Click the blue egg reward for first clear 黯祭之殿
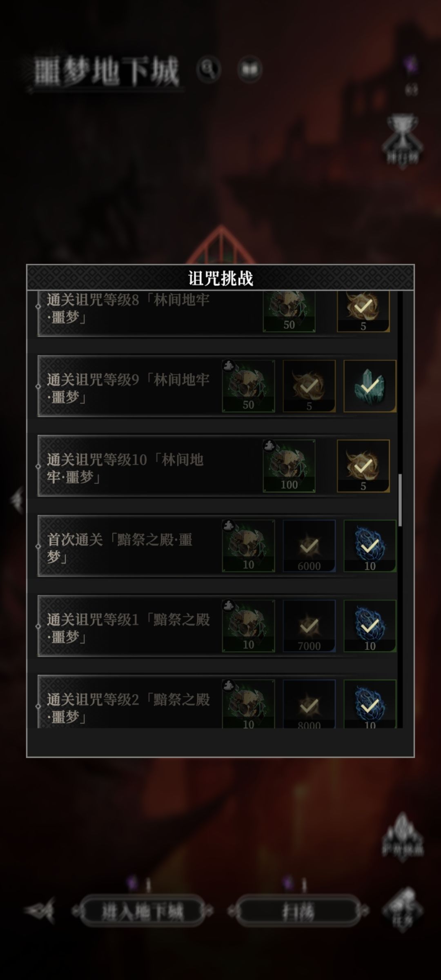Viewport: 441px width, 980px height. point(370,546)
